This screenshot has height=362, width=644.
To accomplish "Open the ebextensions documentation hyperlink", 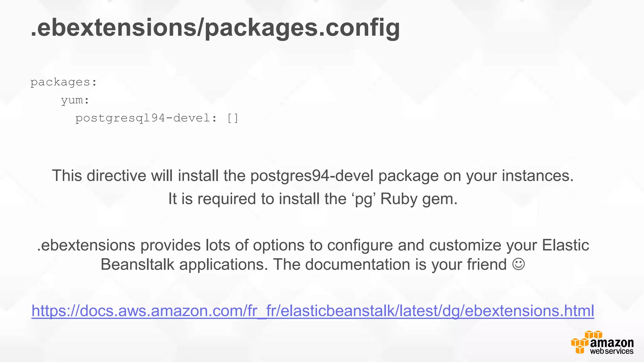I will (313, 310).
